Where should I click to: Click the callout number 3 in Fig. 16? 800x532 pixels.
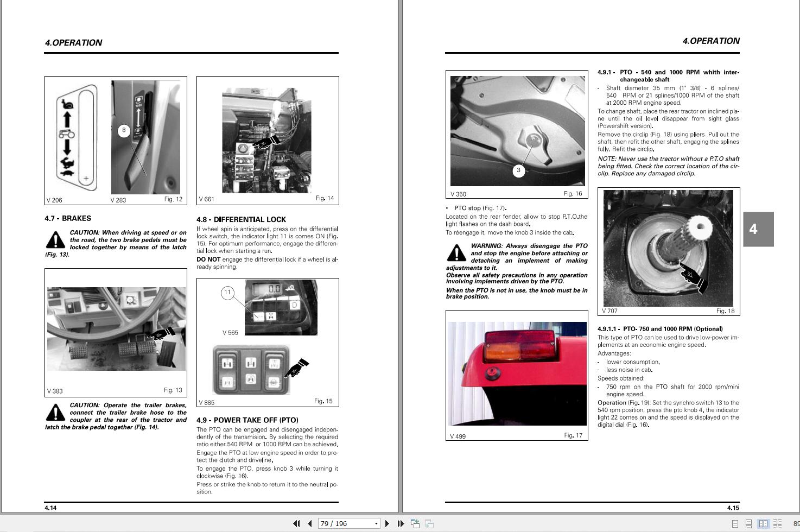tap(518, 170)
